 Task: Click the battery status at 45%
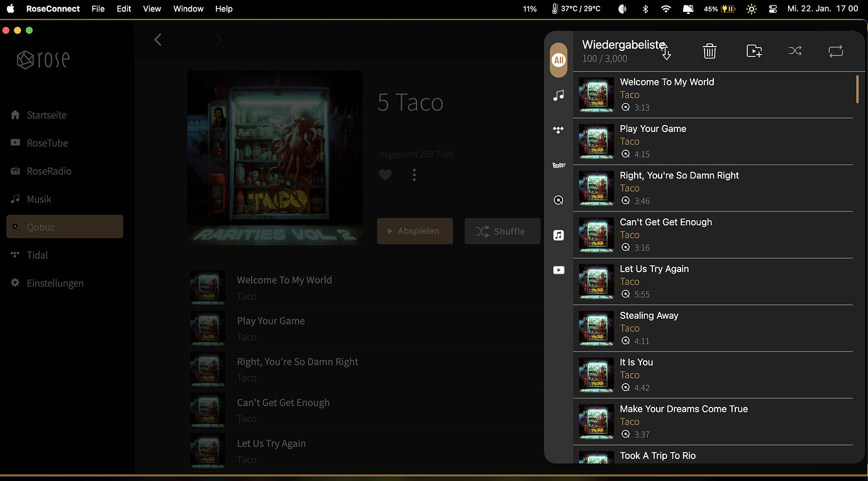720,9
